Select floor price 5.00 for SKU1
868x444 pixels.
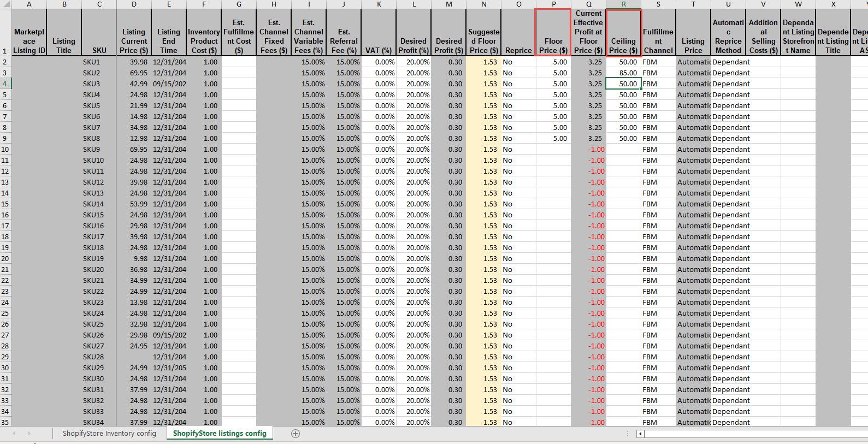point(553,62)
